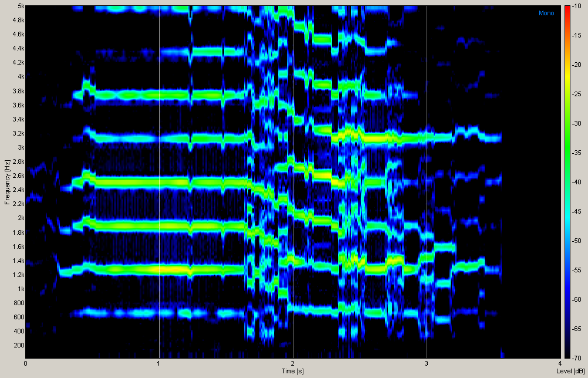
Task: Pick the -65 dB level scale label
Action: (x=577, y=329)
